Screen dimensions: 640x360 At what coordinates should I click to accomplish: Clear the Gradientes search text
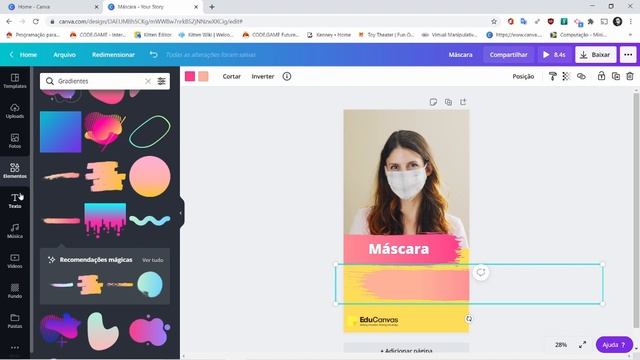[148, 81]
